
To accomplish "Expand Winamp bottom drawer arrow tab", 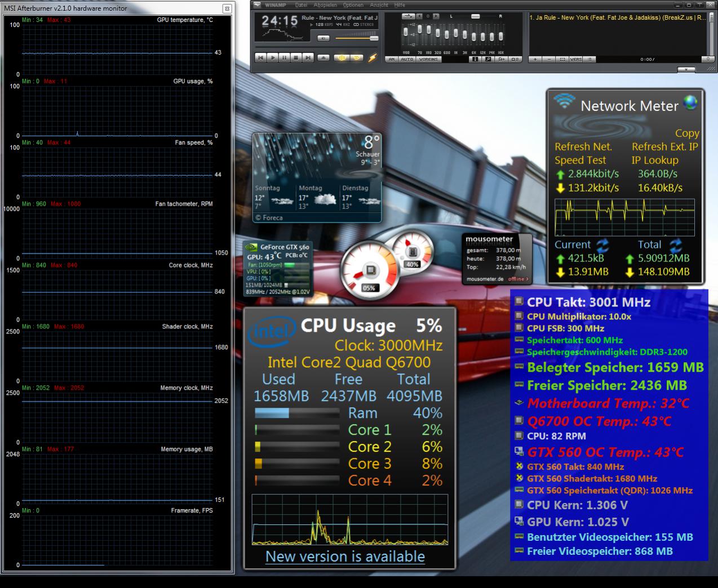I will 686,69.
